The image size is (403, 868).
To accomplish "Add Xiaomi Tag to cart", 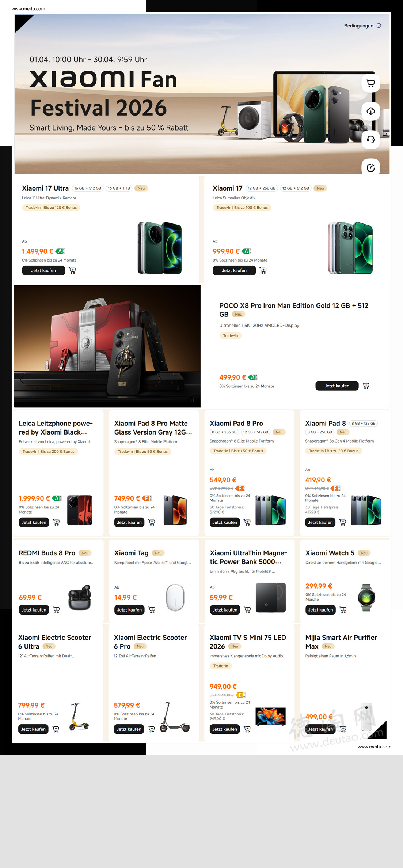I will (152, 610).
